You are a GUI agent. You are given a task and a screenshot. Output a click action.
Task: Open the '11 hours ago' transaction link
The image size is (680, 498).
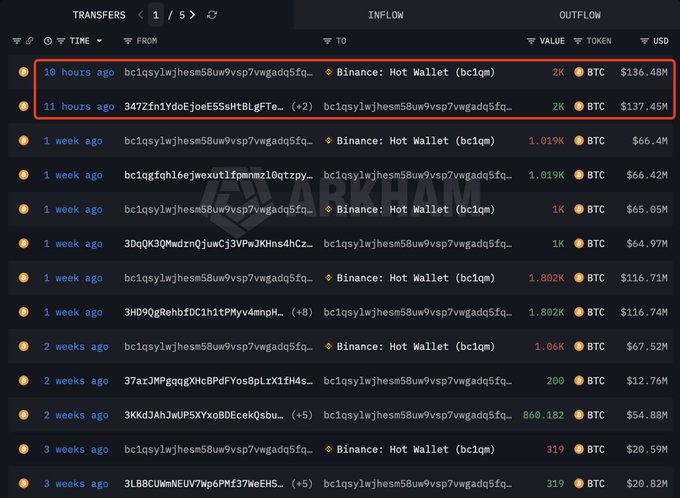click(x=79, y=106)
